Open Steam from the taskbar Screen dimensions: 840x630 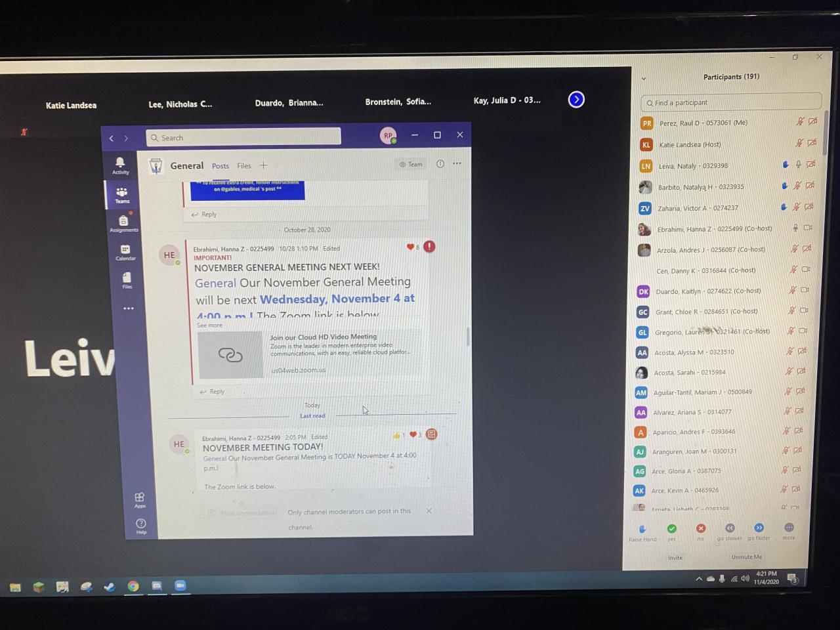tap(110, 587)
